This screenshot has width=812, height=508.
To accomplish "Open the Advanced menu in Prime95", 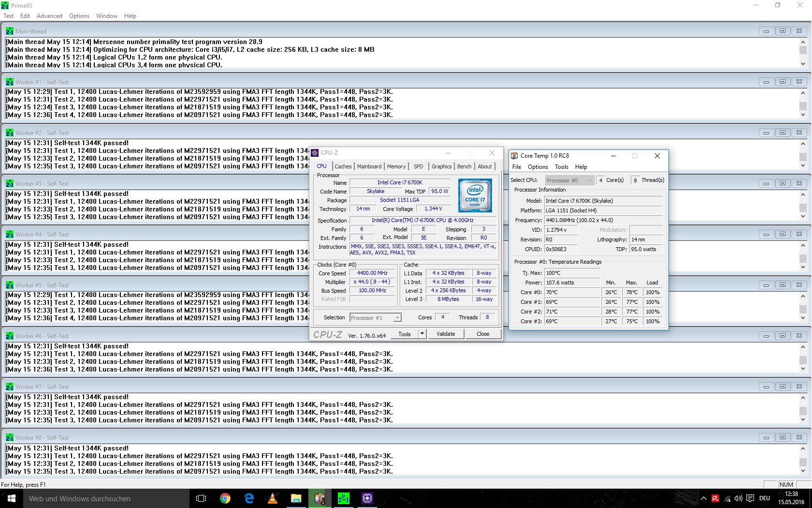I will click(x=49, y=16).
